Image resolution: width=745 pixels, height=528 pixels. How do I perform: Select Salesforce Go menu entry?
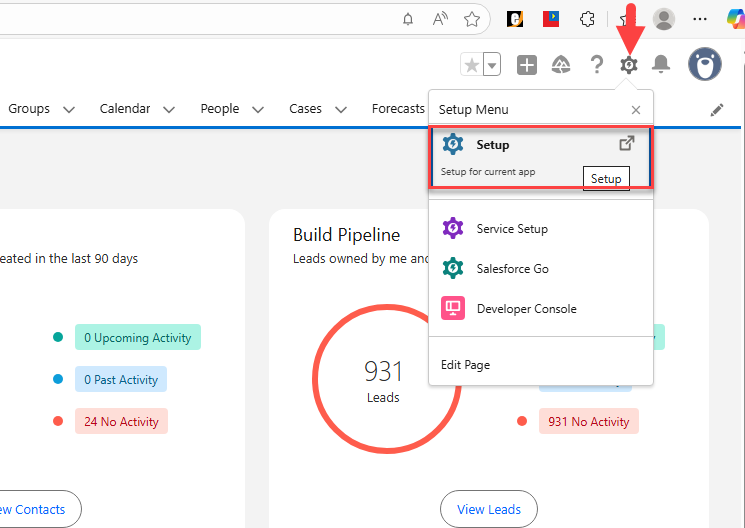coord(512,269)
